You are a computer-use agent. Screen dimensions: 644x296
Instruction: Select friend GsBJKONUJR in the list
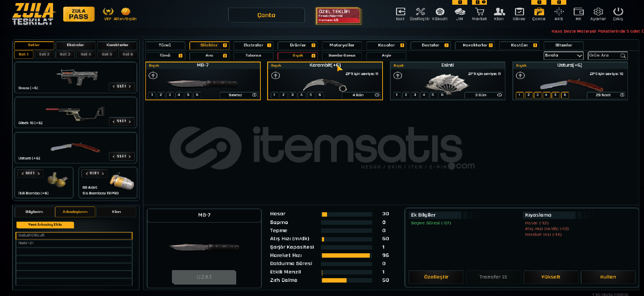pyautogui.click(x=74, y=235)
